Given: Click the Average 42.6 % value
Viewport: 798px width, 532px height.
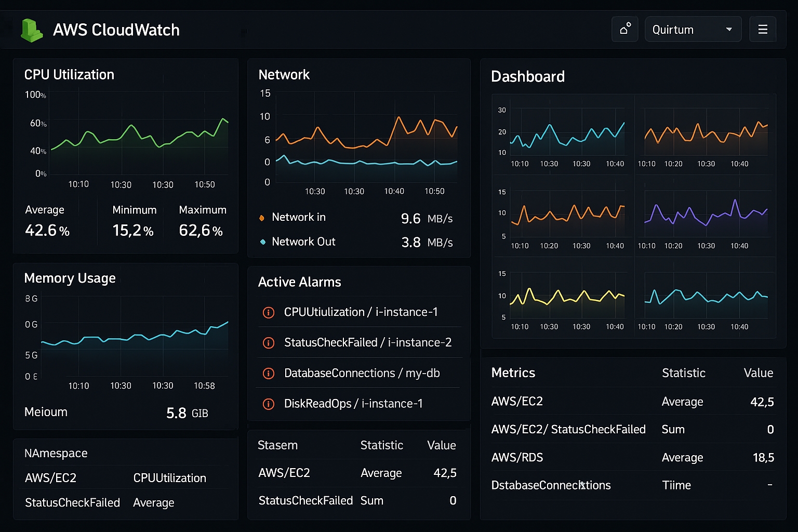Looking at the screenshot, I should [x=47, y=230].
